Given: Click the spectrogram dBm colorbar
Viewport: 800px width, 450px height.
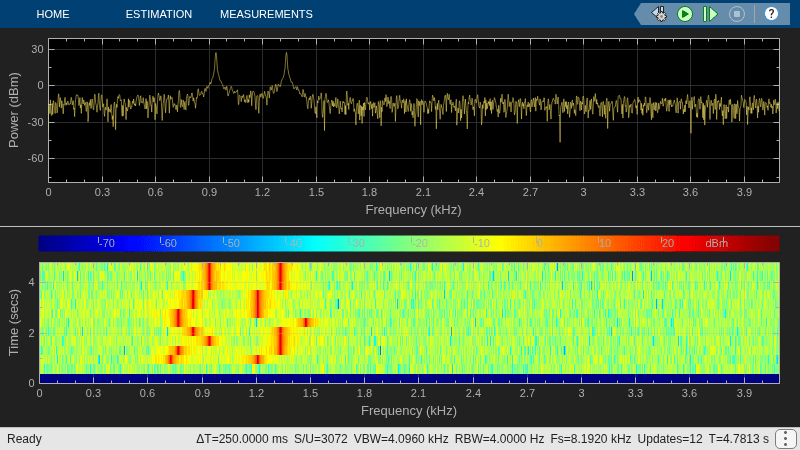Looking at the screenshot, I should (x=409, y=243).
